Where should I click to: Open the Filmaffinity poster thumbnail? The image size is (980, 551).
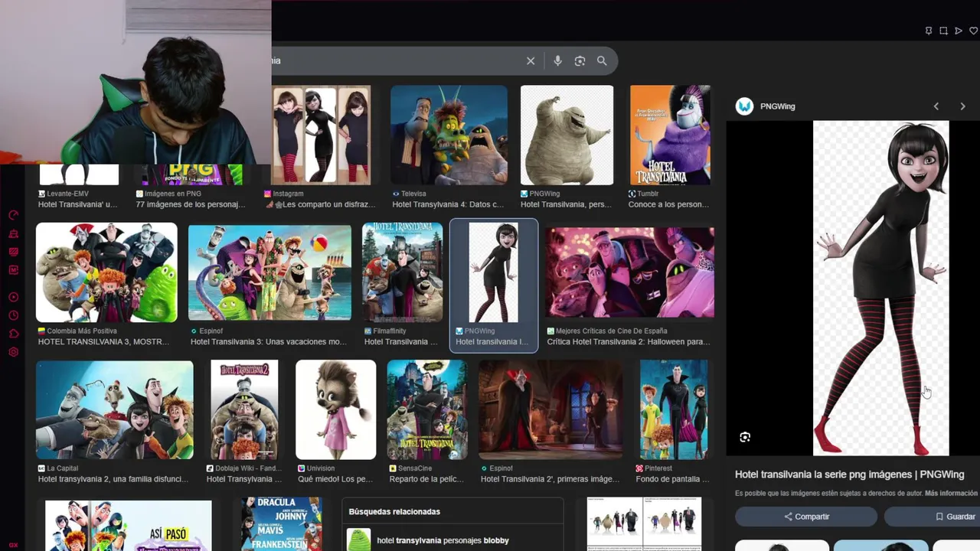click(402, 272)
